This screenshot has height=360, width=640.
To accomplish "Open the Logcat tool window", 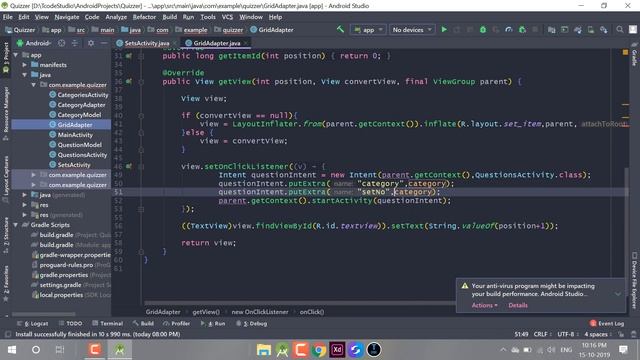I will click(33, 323).
